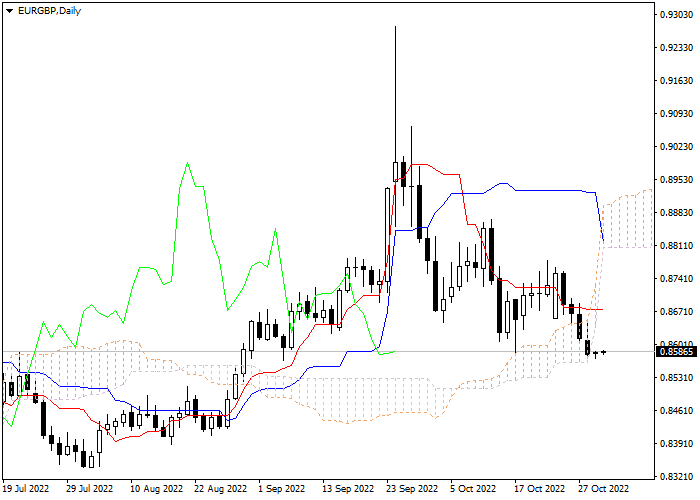This screenshot has height=500, width=700.
Task: Click the 1 Sep 2022 date label
Action: [282, 489]
